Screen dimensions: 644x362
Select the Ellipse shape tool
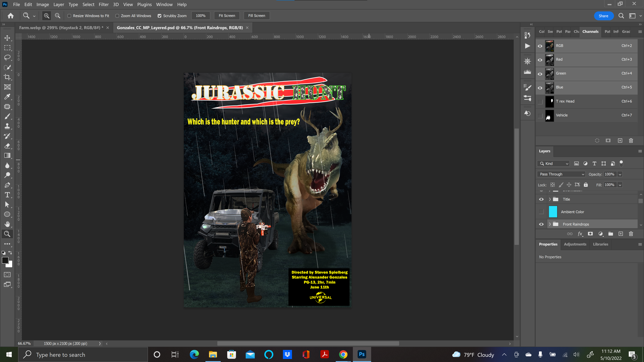pyautogui.click(x=7, y=214)
